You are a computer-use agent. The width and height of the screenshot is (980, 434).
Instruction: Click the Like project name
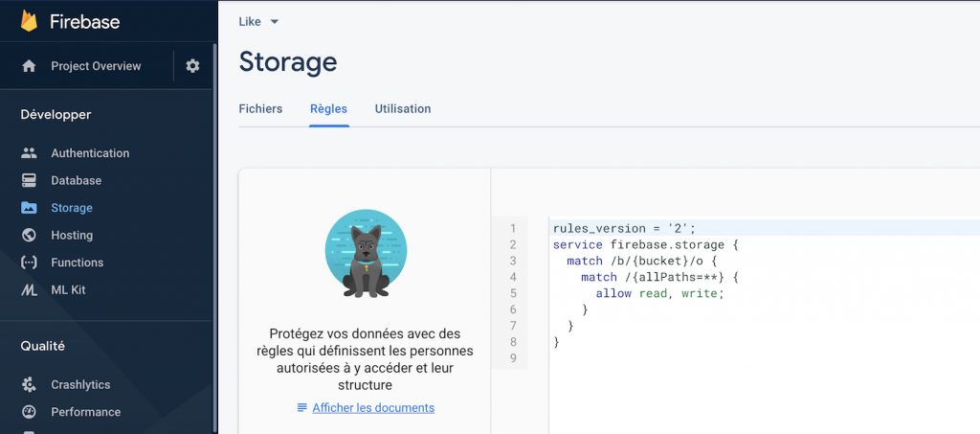250,22
